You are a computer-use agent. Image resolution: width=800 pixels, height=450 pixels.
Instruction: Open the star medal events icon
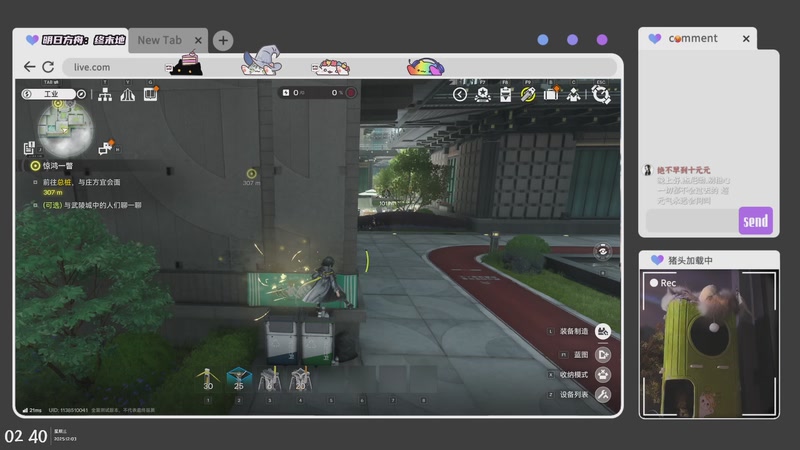pyautogui.click(x=483, y=94)
